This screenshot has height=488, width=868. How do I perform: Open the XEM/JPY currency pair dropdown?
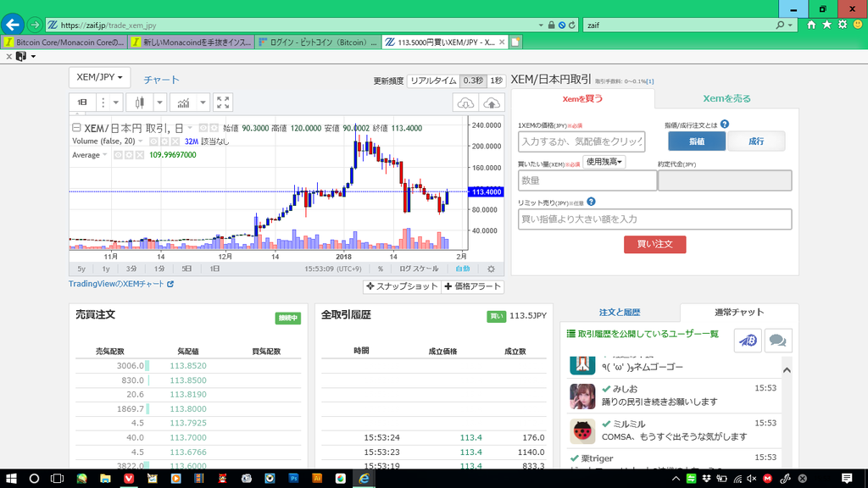pos(99,77)
